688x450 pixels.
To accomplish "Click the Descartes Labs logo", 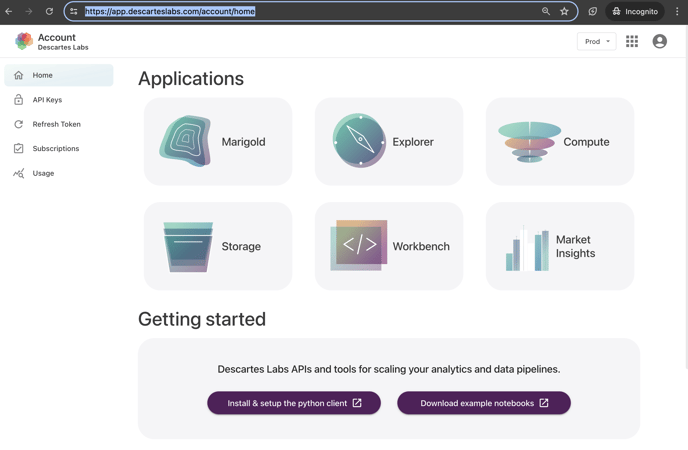I will [x=24, y=41].
